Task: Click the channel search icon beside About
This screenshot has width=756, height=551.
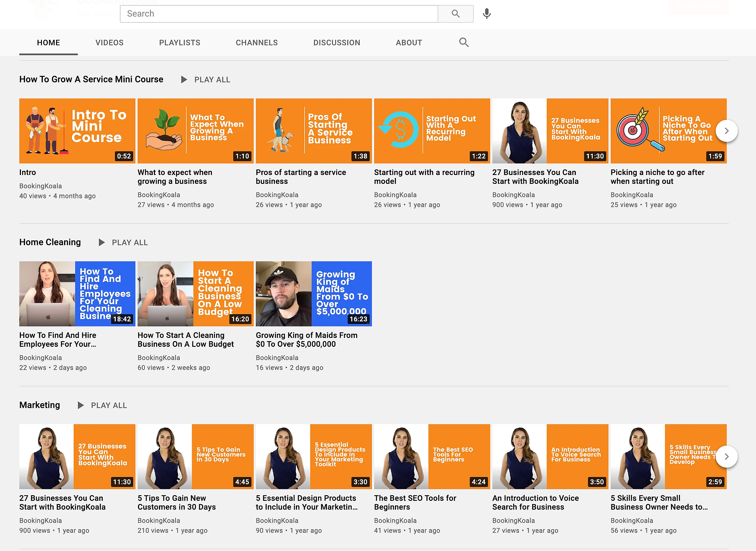Action: coord(464,42)
